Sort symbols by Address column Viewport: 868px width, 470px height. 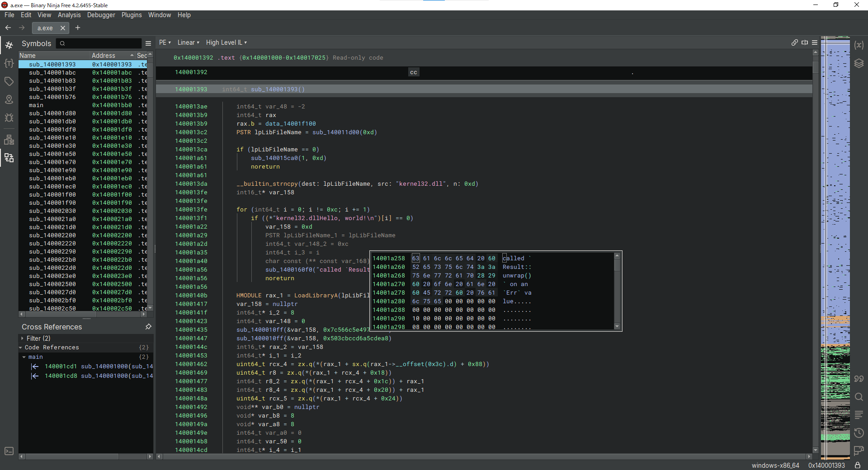click(x=113, y=55)
